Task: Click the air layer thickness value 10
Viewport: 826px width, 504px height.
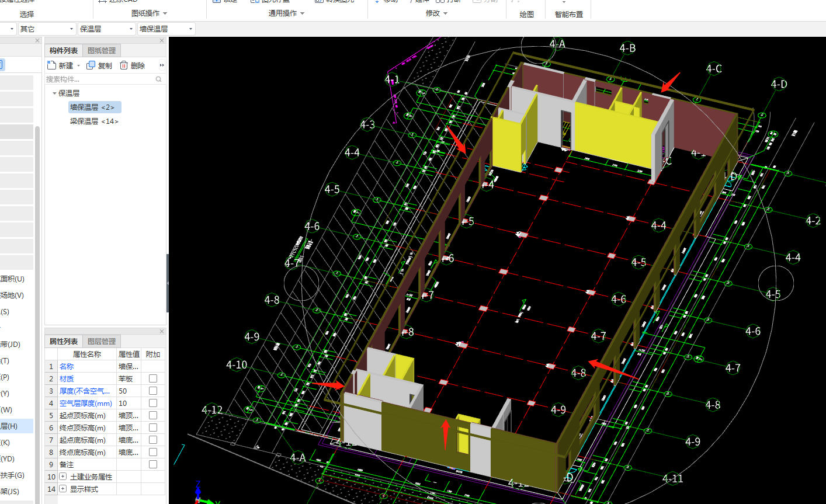Action: click(x=129, y=403)
